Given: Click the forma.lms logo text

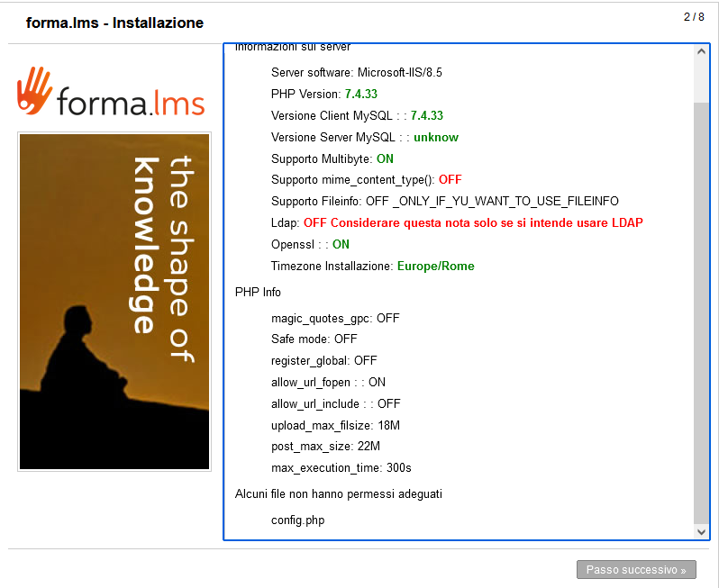Looking at the screenshot, I should pyautogui.click(x=131, y=101).
